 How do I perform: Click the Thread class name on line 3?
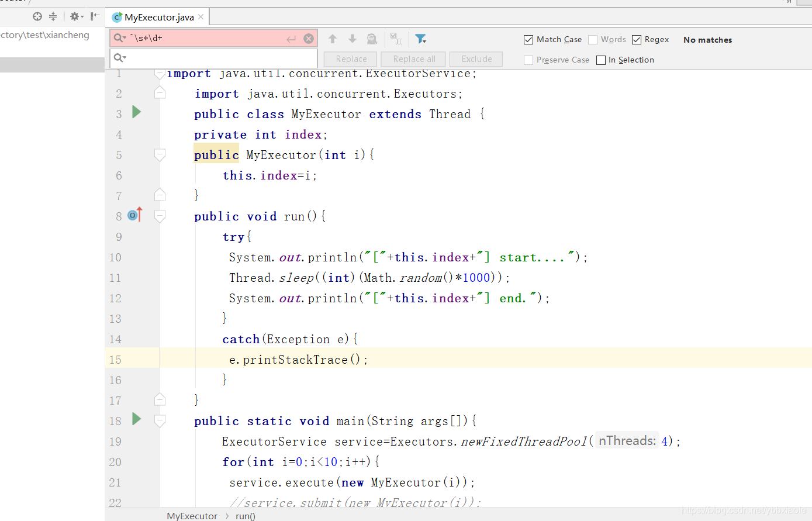(x=450, y=114)
